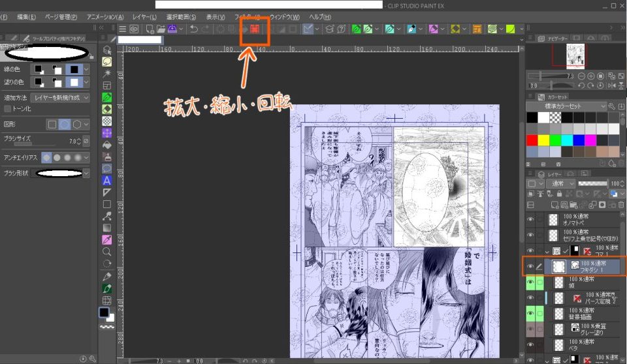The image size is (627, 364).
Task: Pick the yellow swatch in the color set
Action: click(543, 140)
